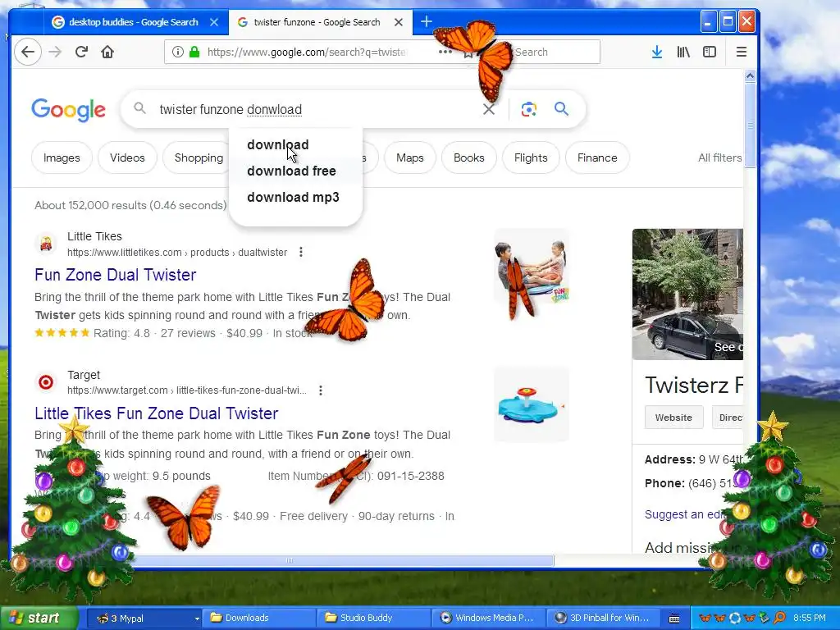This screenshot has width=840, height=630.
Task: Choose the 'download mp3' suggestion
Action: [x=293, y=197]
